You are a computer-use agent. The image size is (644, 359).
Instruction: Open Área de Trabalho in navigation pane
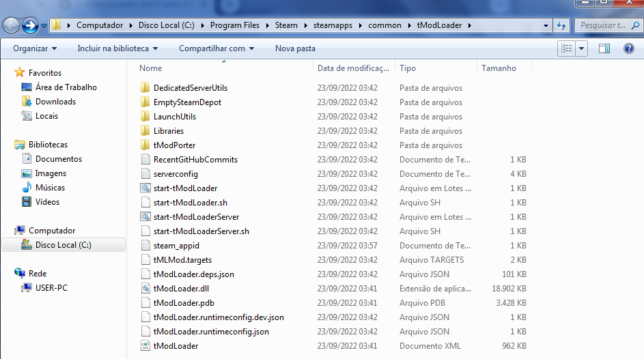tap(66, 87)
